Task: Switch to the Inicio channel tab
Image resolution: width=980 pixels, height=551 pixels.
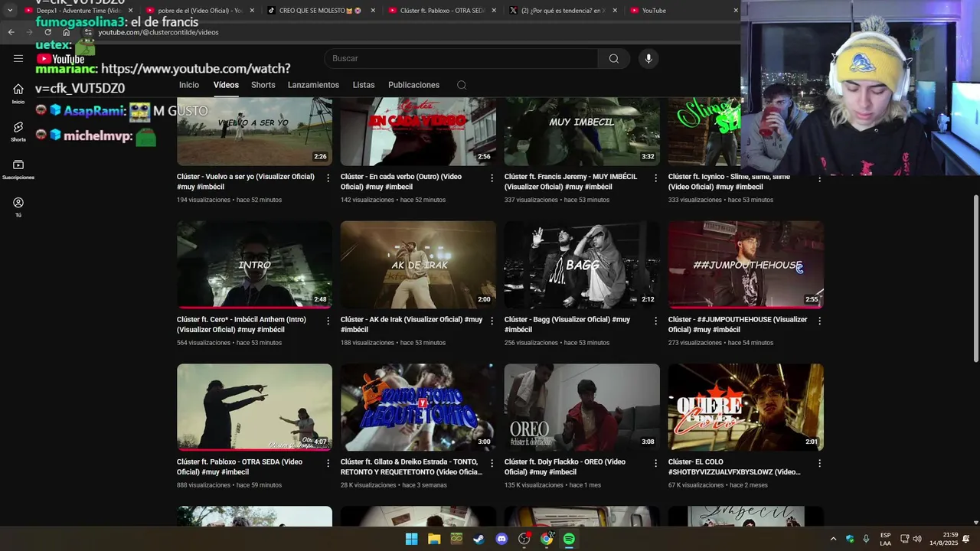Action: [x=189, y=85]
